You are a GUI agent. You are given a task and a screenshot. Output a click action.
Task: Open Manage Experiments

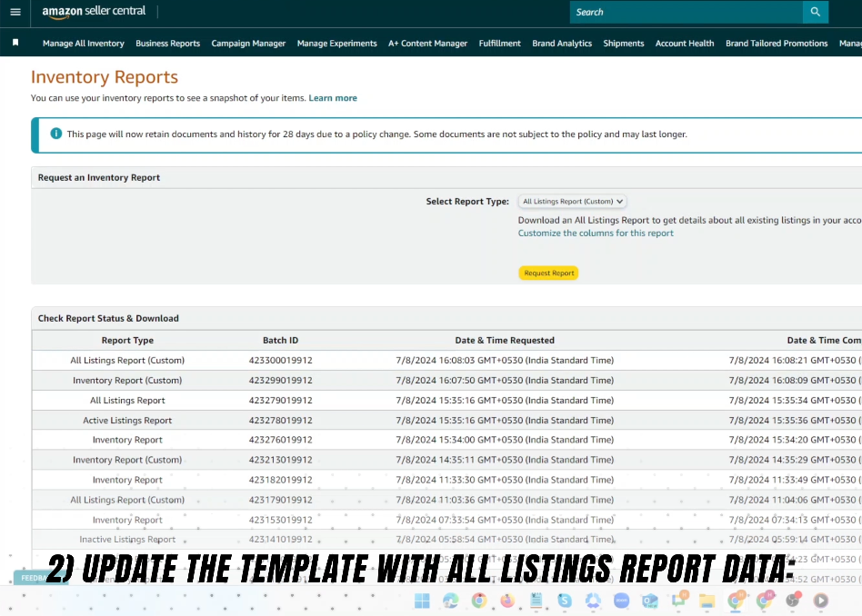(x=337, y=43)
